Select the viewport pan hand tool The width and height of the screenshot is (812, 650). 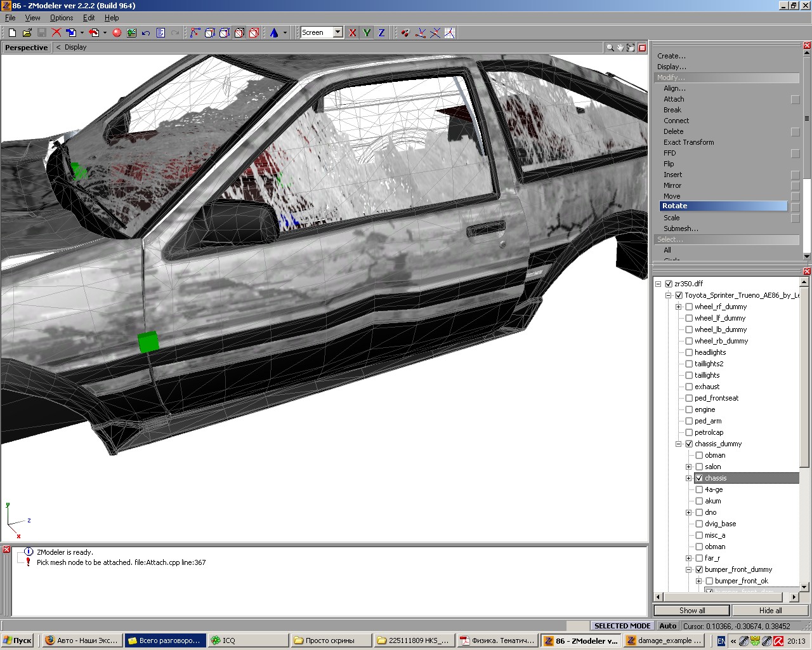point(620,48)
